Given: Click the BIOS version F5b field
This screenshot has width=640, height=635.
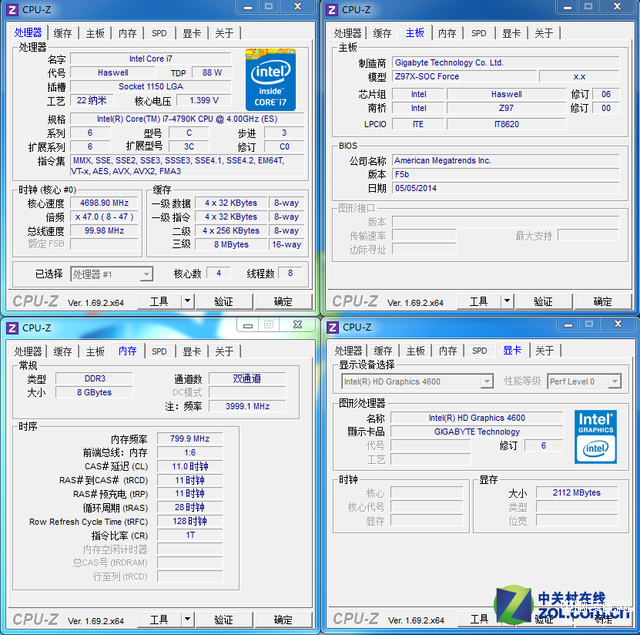Looking at the screenshot, I should coord(506,174).
